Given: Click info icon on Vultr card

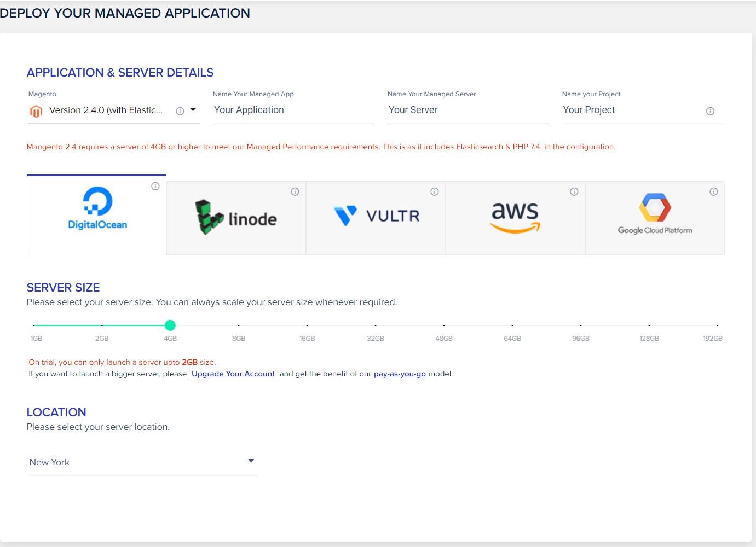Looking at the screenshot, I should [435, 191].
